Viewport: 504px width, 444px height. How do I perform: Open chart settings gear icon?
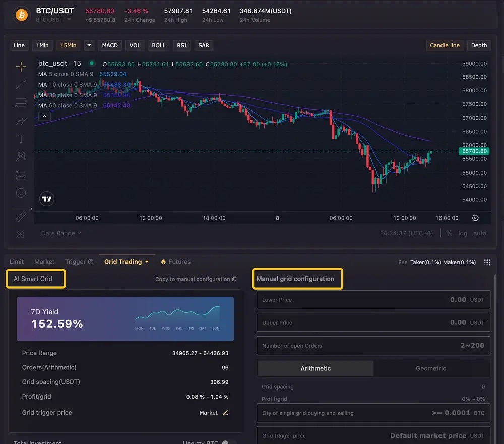[475, 218]
